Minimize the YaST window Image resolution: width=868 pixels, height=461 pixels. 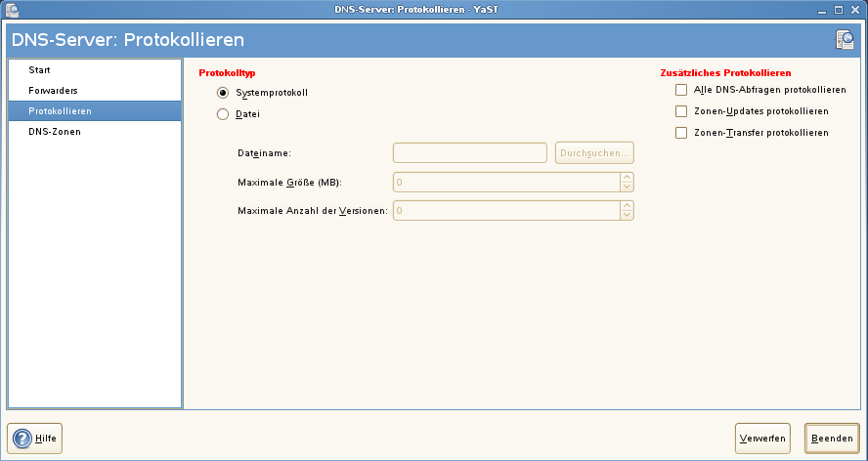coord(822,10)
